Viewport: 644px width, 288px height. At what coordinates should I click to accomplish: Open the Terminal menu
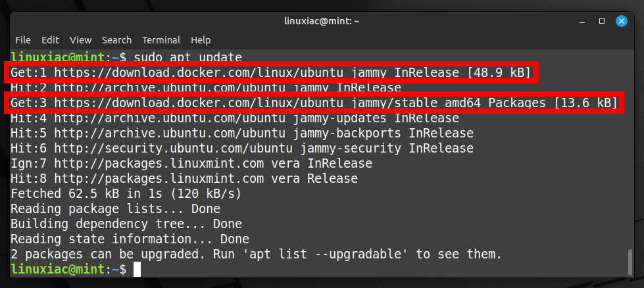[x=161, y=40]
